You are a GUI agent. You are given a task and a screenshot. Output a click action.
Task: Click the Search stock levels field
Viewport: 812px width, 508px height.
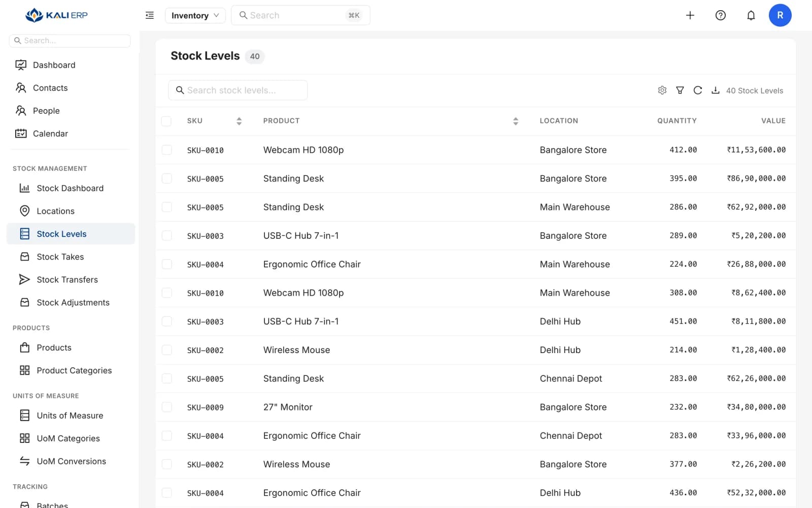point(238,90)
